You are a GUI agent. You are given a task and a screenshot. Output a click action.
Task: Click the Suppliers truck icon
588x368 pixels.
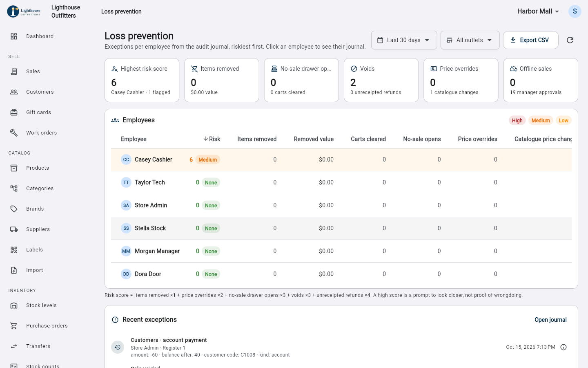coord(14,229)
